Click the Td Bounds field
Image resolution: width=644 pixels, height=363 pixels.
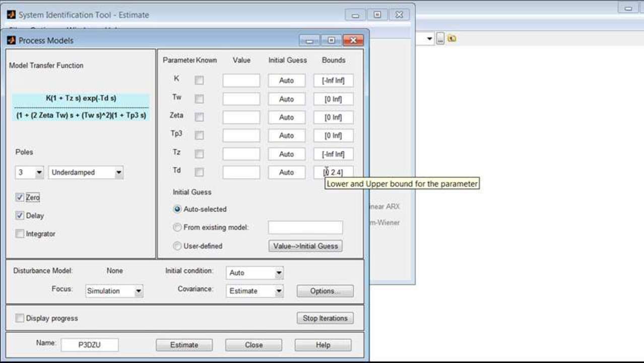pyautogui.click(x=333, y=172)
